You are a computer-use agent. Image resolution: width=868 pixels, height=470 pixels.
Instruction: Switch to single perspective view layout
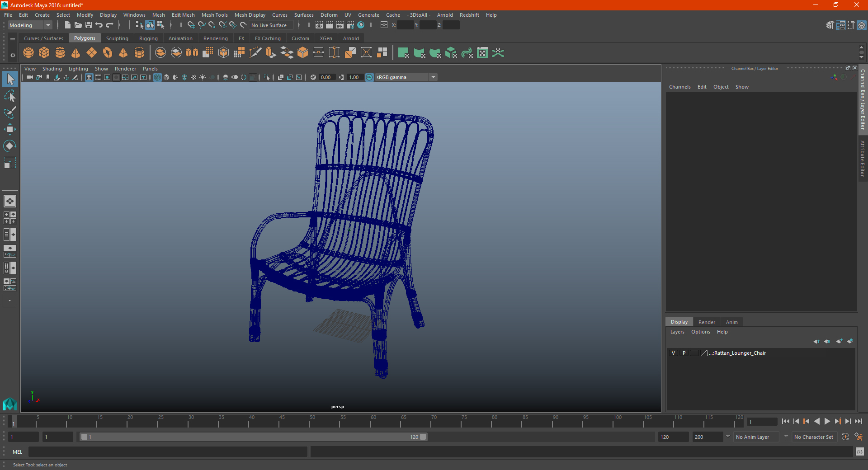tap(10, 201)
